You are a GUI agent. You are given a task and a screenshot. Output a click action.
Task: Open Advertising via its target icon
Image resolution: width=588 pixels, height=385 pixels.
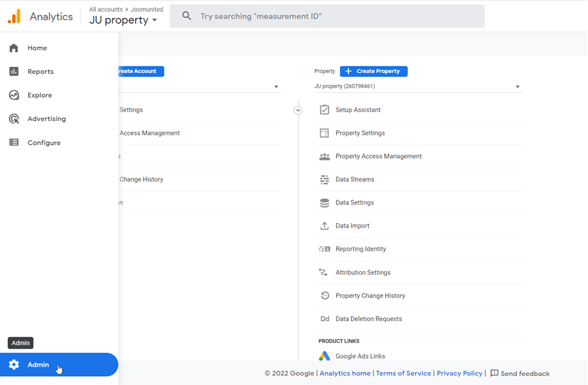click(x=14, y=119)
